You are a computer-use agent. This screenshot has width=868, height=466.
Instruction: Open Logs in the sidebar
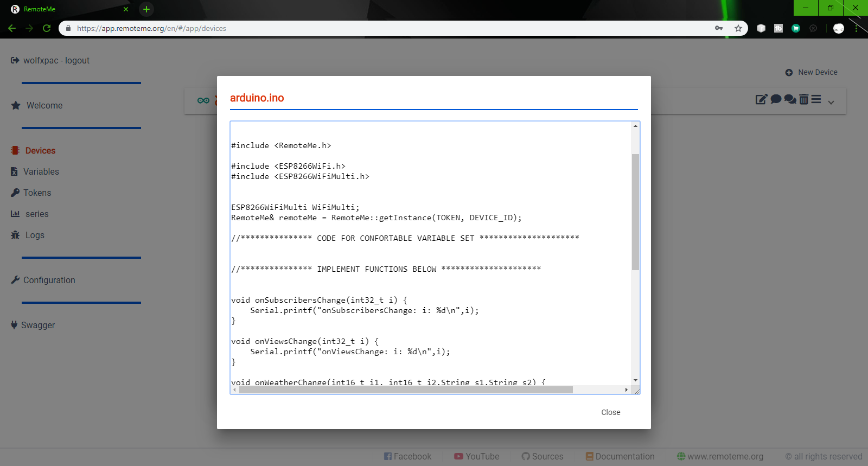[35, 235]
